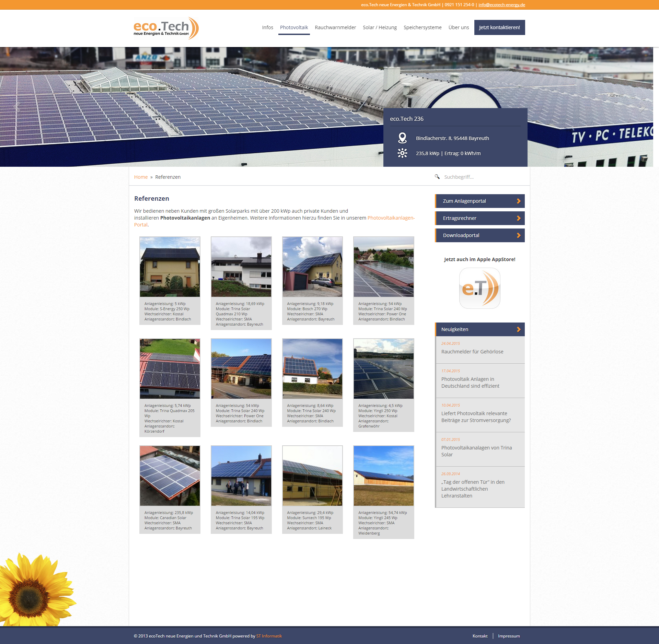This screenshot has width=659, height=644.
Task: Open the 14,04 kWp Trina Solar 195 thumbnail
Action: (241, 476)
